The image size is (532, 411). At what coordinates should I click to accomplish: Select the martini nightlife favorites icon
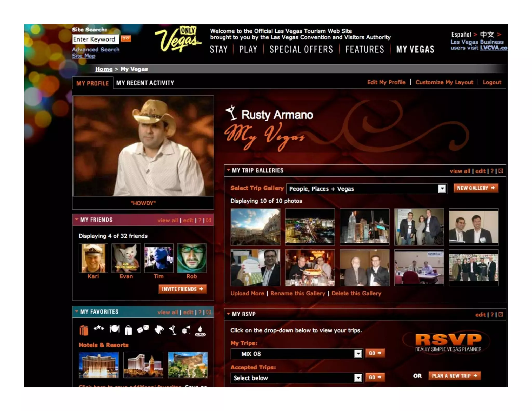point(172,330)
